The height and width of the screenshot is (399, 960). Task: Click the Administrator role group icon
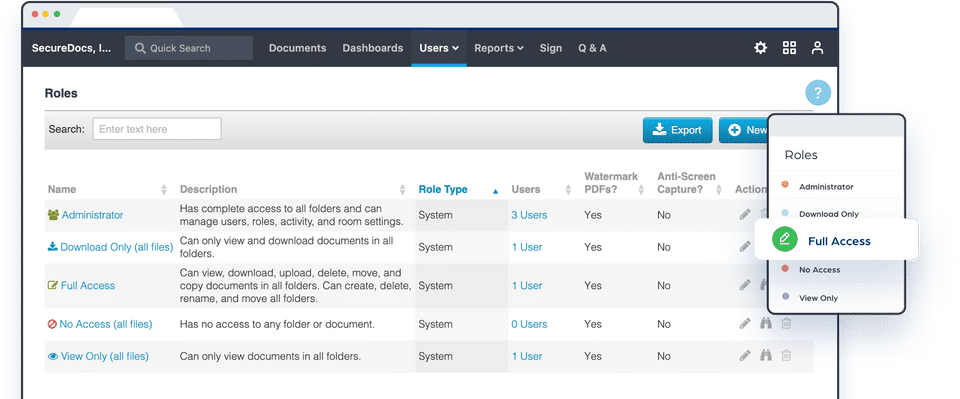53,215
